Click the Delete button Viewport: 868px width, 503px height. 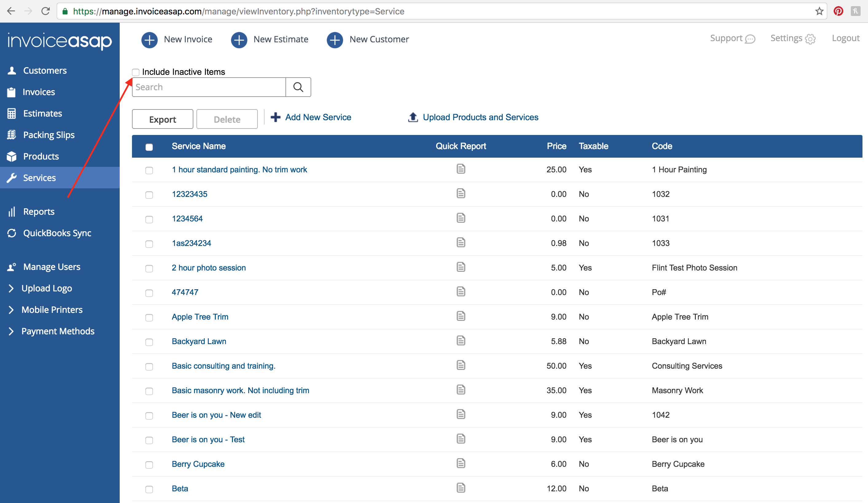click(227, 119)
